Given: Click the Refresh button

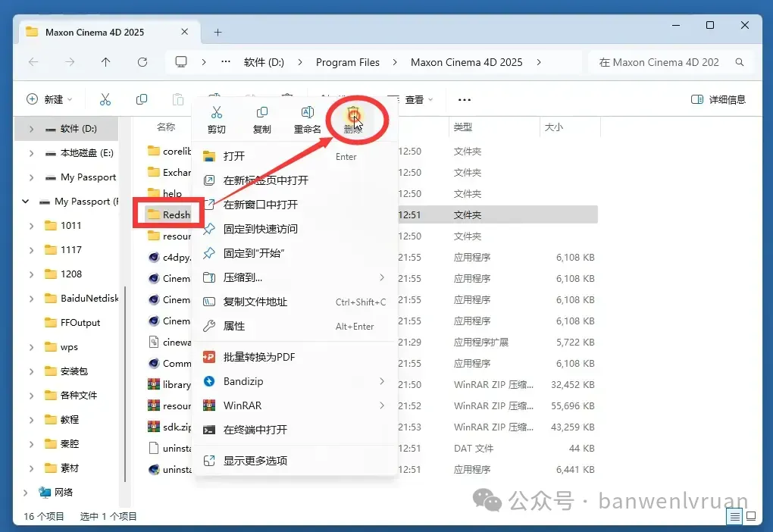Looking at the screenshot, I should (x=142, y=62).
